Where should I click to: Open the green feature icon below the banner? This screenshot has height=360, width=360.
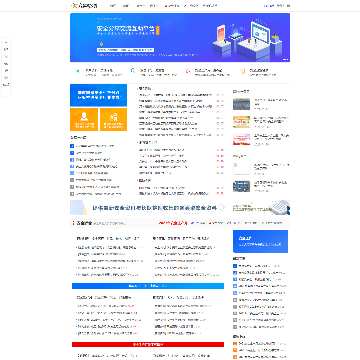tap(78, 71)
